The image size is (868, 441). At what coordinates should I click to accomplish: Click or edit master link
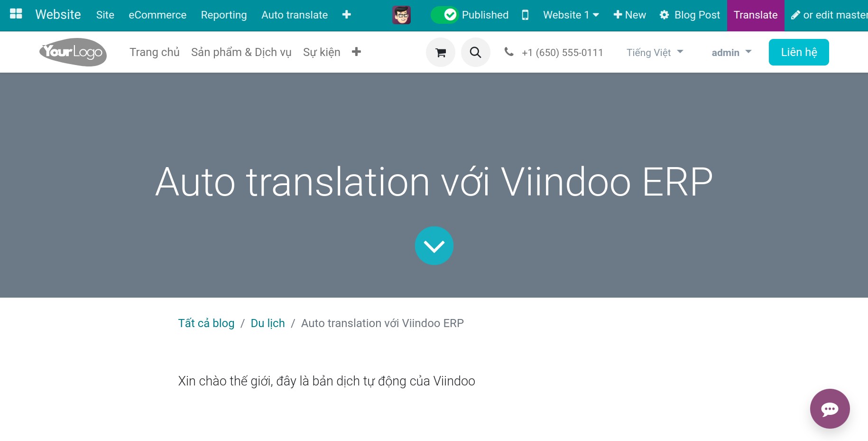coord(829,15)
